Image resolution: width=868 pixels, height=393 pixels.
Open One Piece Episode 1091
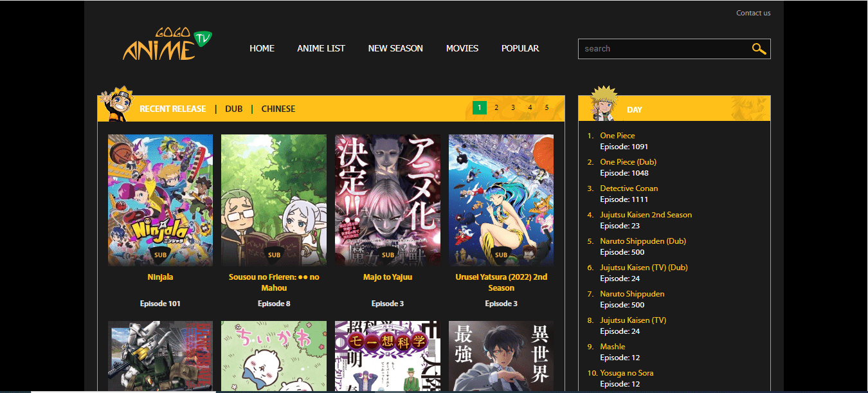[617, 135]
